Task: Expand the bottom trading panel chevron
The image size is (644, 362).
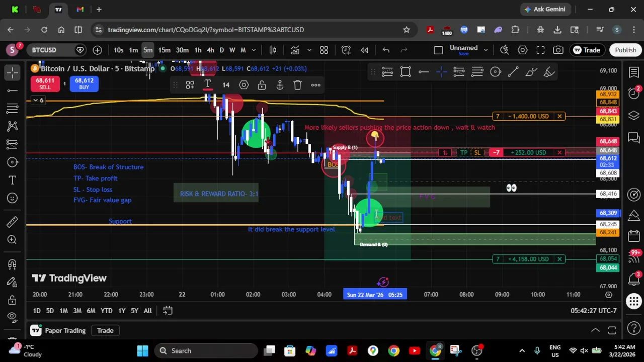Action: tap(595, 330)
